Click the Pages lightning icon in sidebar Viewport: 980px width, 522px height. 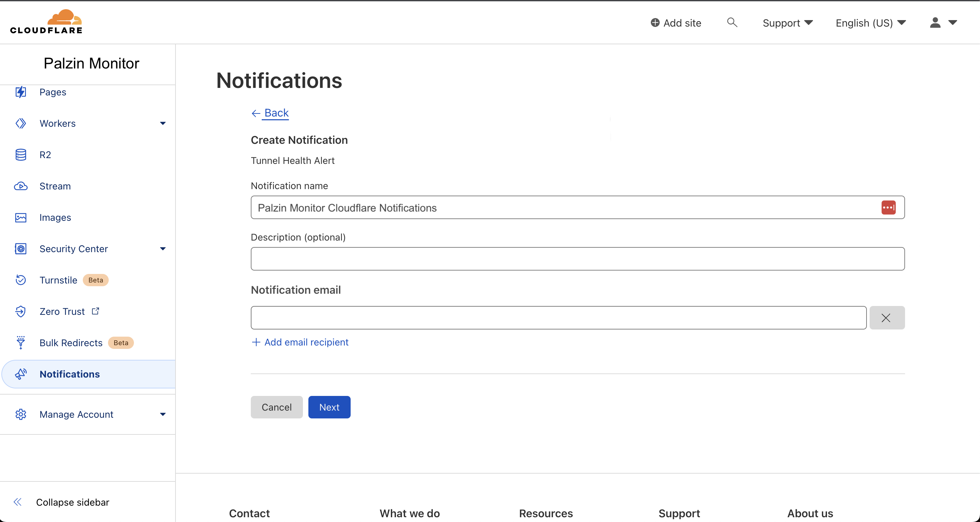pyautogui.click(x=20, y=92)
